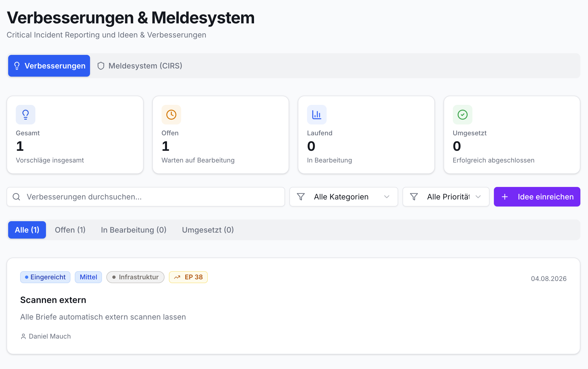Click the Gesamt statistics card
The image size is (588, 369).
[75, 135]
